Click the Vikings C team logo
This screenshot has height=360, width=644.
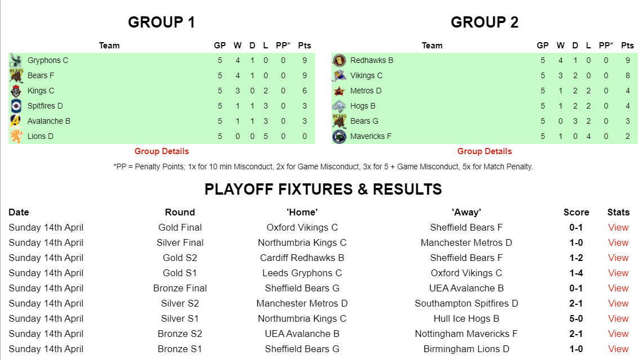(x=339, y=75)
